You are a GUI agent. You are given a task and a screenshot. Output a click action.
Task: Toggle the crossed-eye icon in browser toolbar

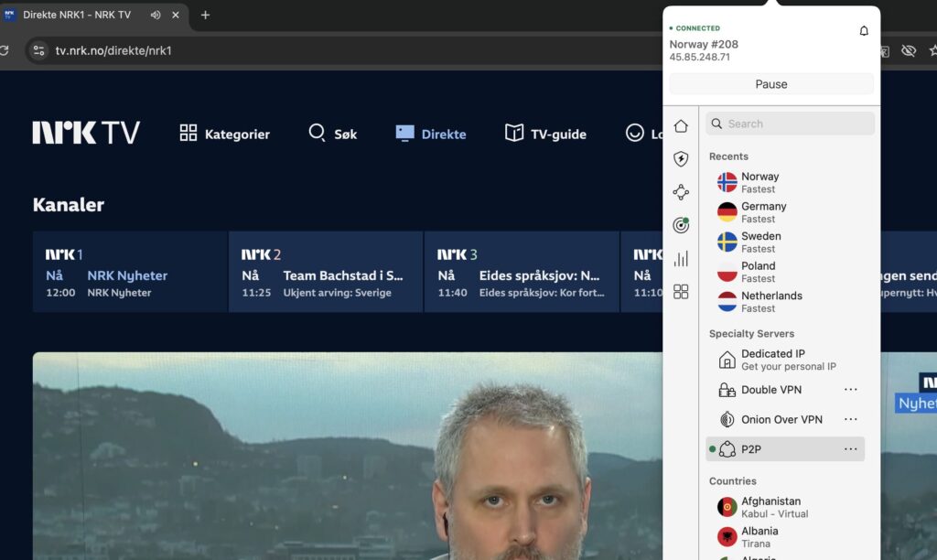[x=908, y=50]
